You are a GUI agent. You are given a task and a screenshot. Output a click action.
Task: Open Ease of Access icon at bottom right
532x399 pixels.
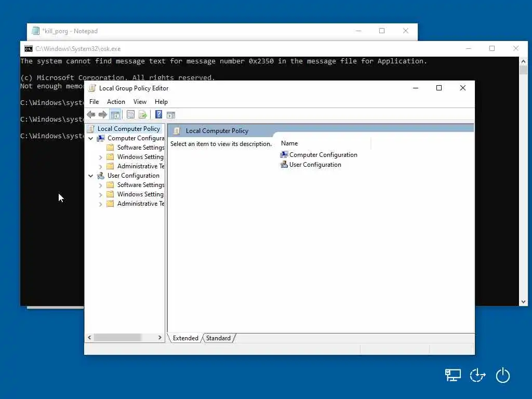[x=477, y=375]
